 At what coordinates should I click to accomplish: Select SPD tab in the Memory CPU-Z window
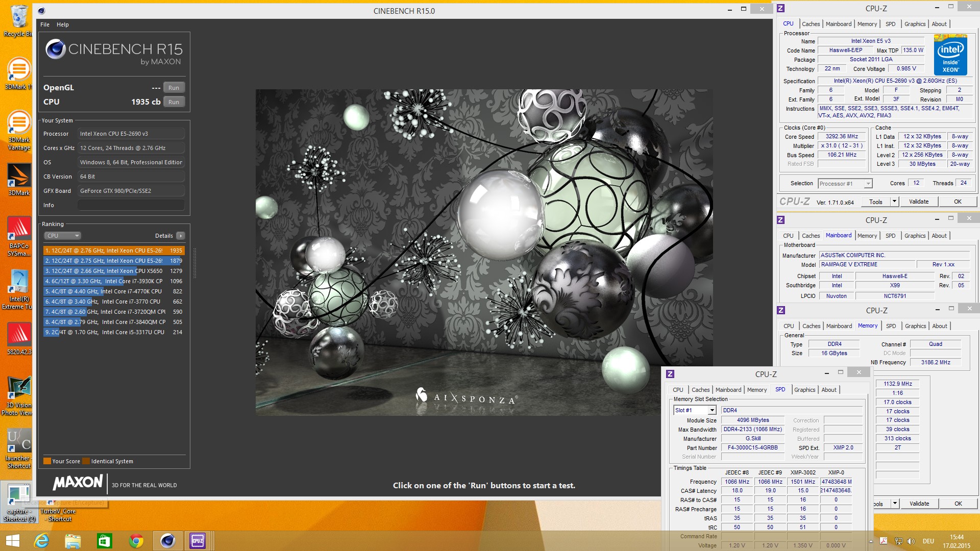click(x=891, y=326)
